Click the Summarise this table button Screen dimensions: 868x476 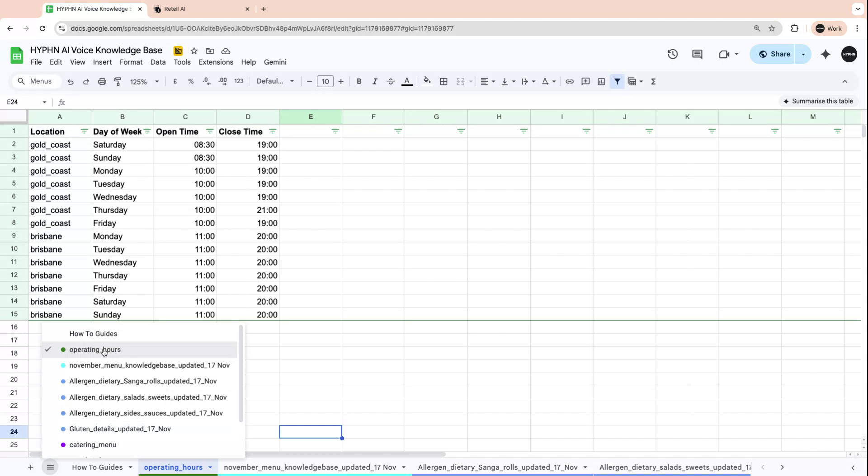(819, 101)
